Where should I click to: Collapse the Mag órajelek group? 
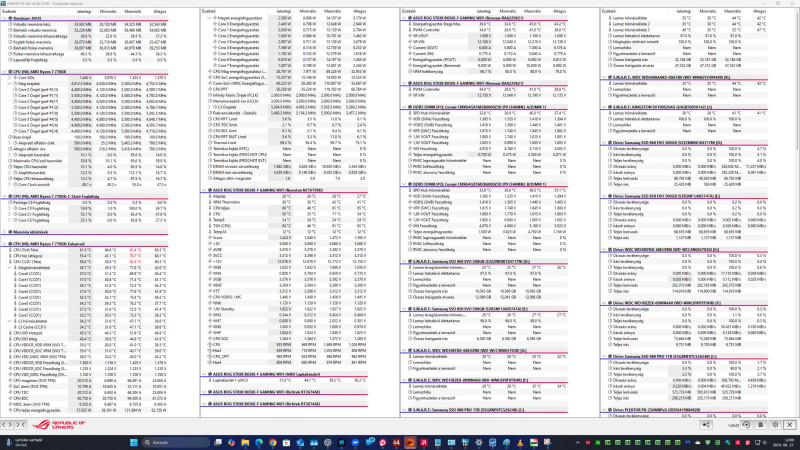pos(9,84)
